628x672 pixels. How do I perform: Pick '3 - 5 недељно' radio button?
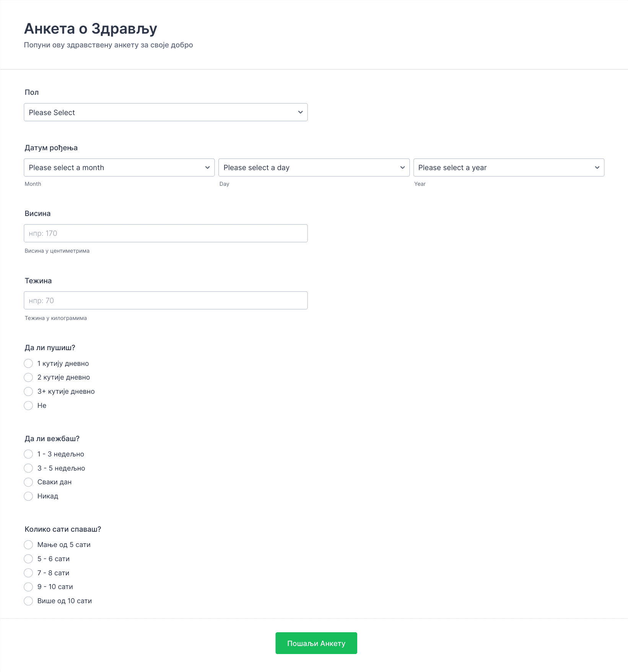coord(28,468)
